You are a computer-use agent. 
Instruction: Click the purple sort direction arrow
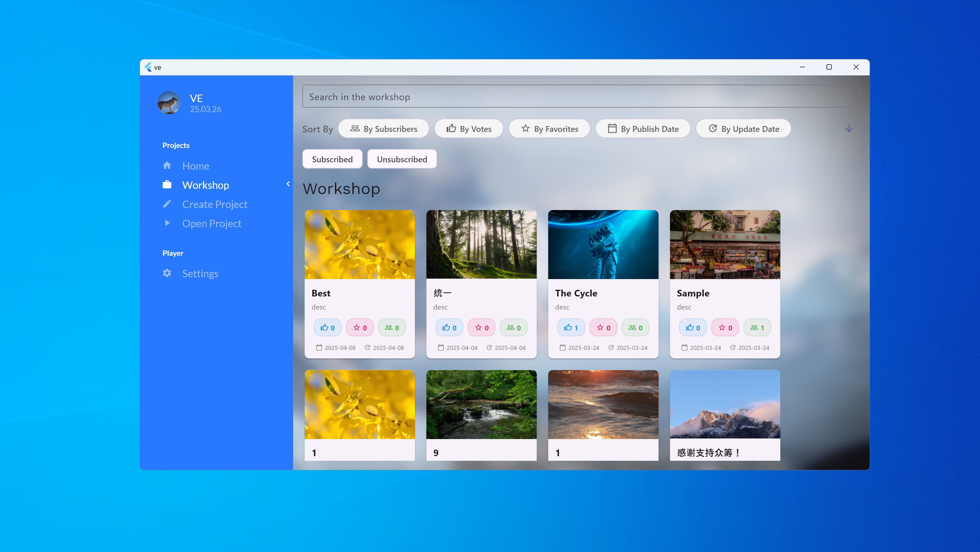848,129
